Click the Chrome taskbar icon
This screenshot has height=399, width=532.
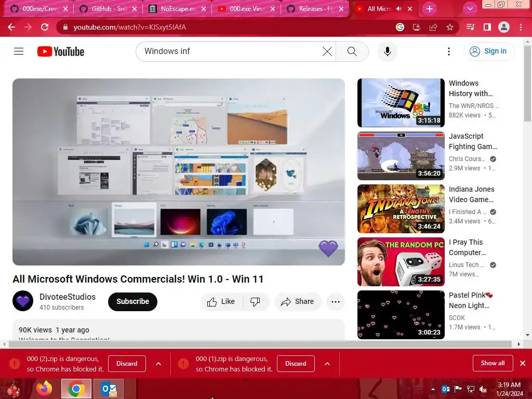tap(76, 389)
